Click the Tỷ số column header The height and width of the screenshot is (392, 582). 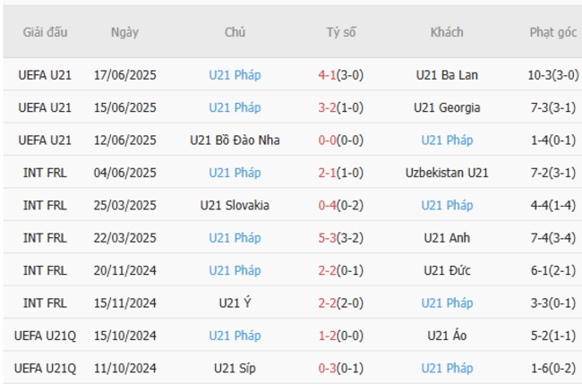[x=341, y=32]
